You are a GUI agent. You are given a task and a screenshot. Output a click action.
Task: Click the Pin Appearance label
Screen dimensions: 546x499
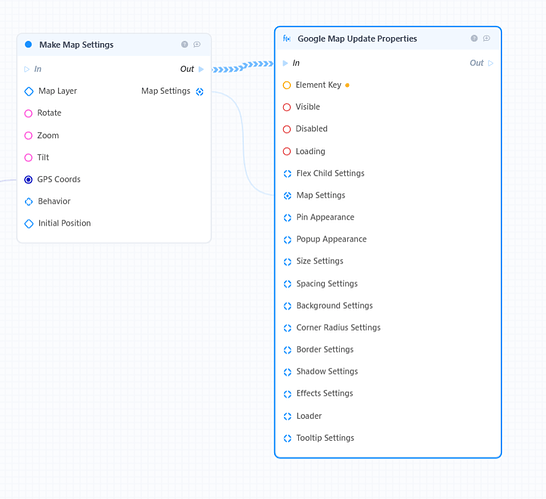[325, 217]
